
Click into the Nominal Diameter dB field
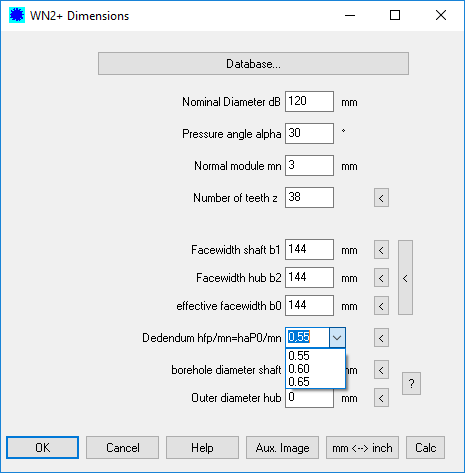309,101
